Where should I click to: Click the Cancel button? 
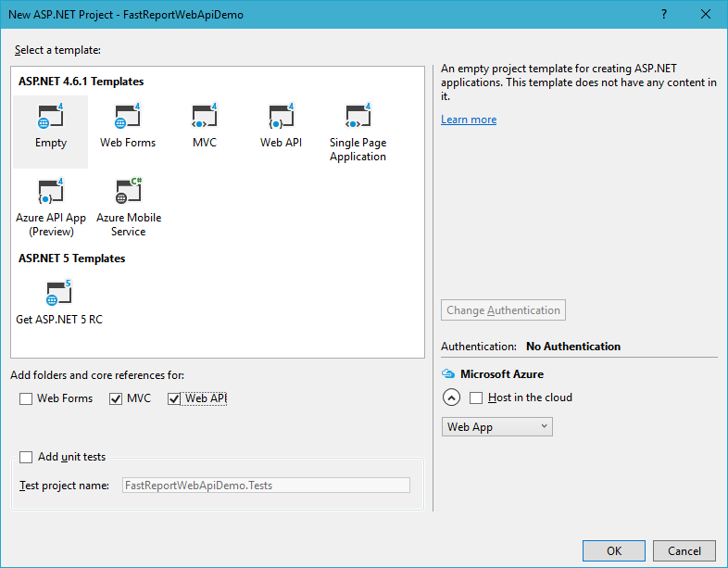(684, 550)
